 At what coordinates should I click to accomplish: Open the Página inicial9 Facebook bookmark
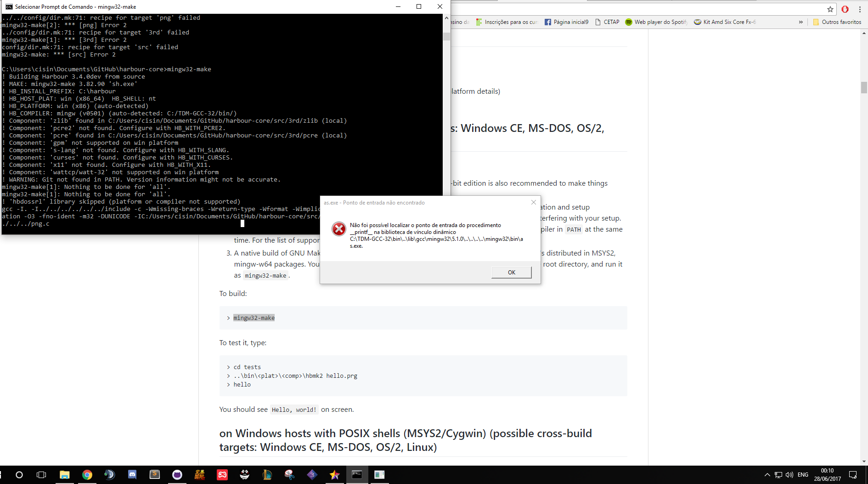567,22
